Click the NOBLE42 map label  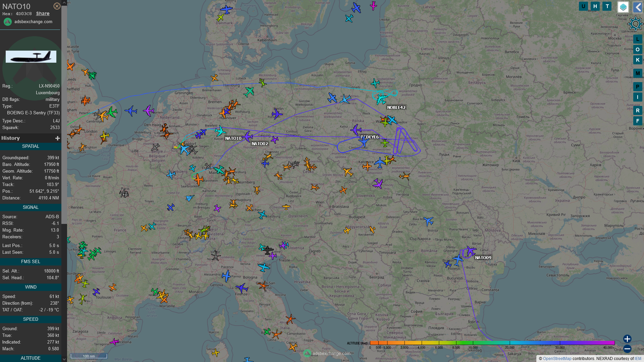396,108
